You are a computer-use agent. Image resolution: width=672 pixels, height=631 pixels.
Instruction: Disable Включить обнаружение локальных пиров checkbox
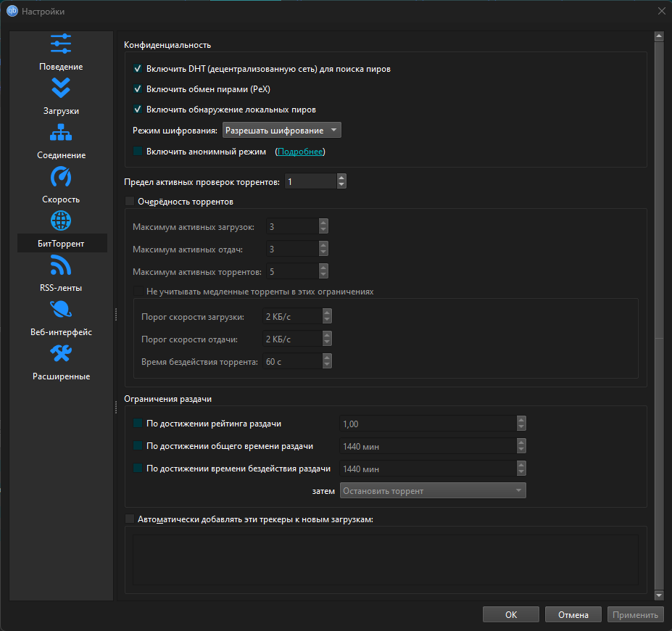[x=138, y=110]
